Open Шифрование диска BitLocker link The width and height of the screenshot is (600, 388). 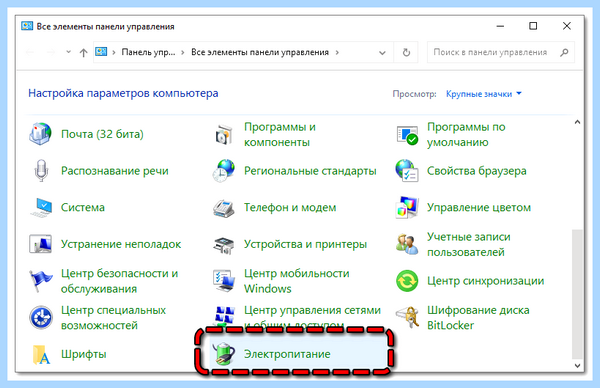pos(478,318)
